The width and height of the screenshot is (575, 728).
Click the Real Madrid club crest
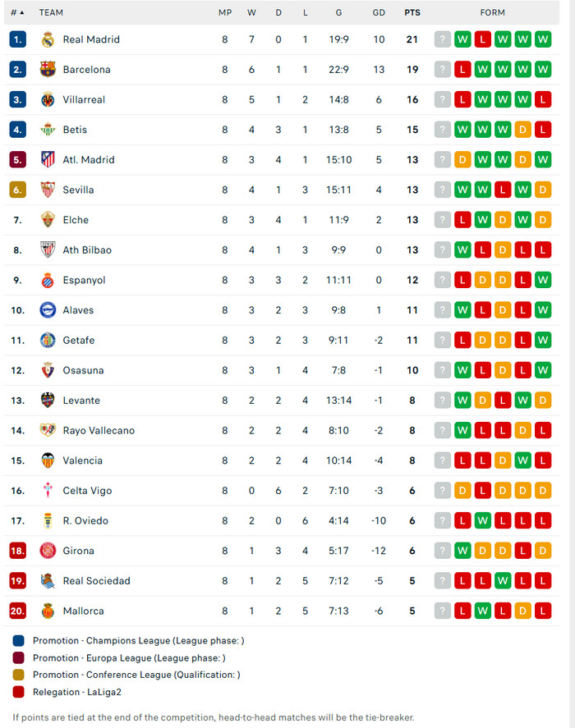(48, 39)
